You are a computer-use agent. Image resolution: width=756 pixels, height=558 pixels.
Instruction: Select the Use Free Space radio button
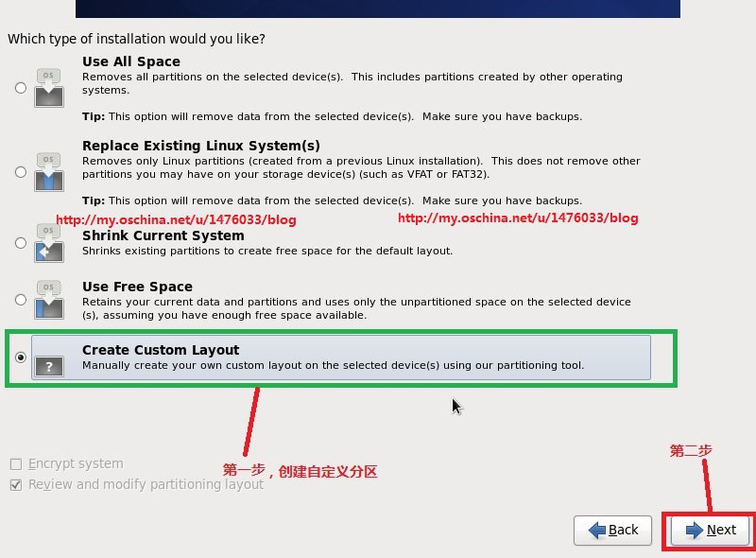pyautogui.click(x=20, y=300)
